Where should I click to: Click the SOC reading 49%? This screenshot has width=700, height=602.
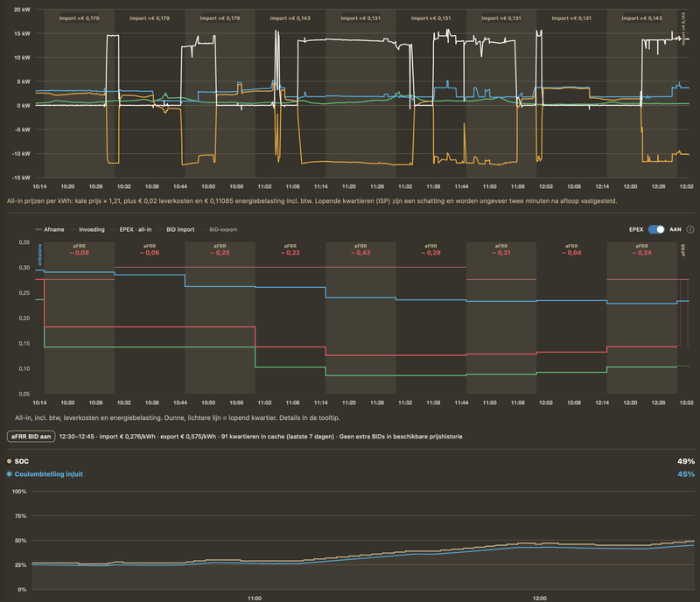[686, 461]
